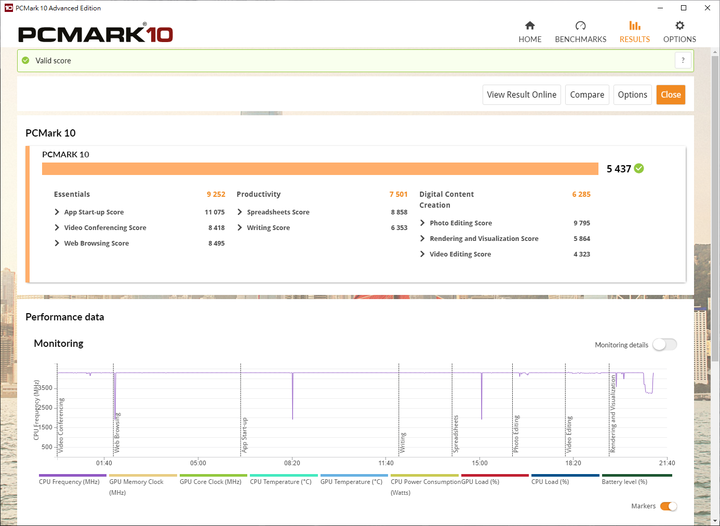Image resolution: width=720 pixels, height=526 pixels.
Task: Open the OPTIONS tab label
Action: click(x=680, y=39)
